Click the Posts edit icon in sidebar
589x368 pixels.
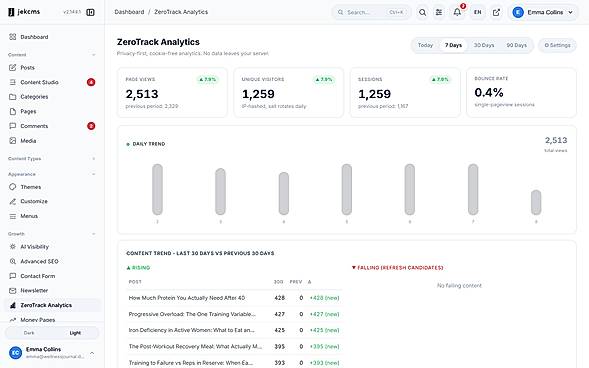(13, 68)
